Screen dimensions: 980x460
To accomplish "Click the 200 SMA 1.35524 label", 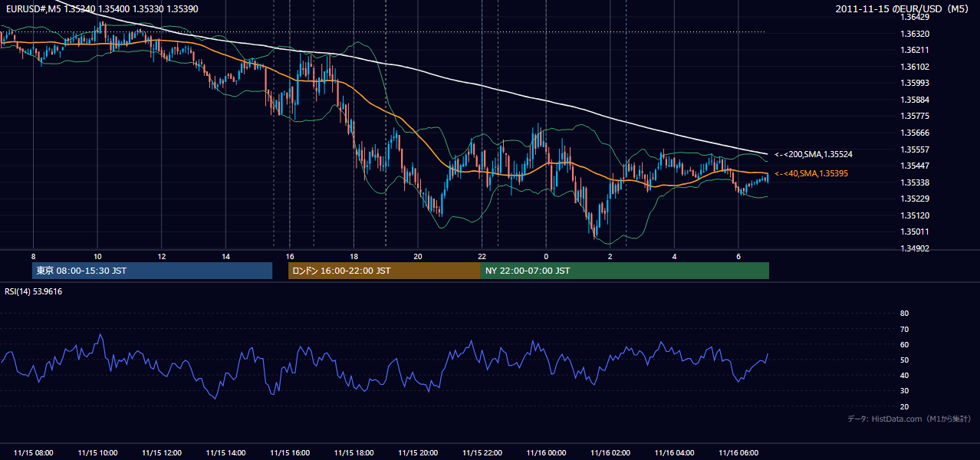I will click(814, 154).
